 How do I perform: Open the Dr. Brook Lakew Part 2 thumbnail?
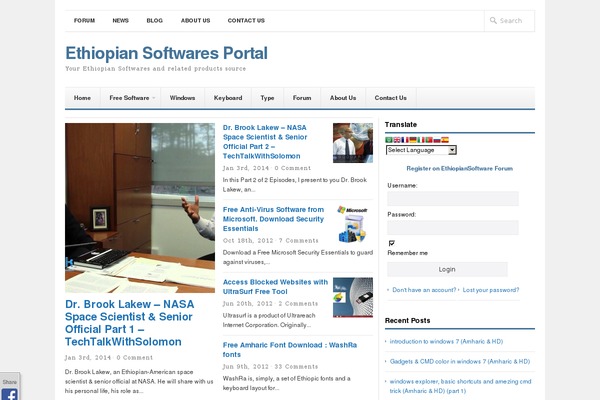click(x=353, y=143)
